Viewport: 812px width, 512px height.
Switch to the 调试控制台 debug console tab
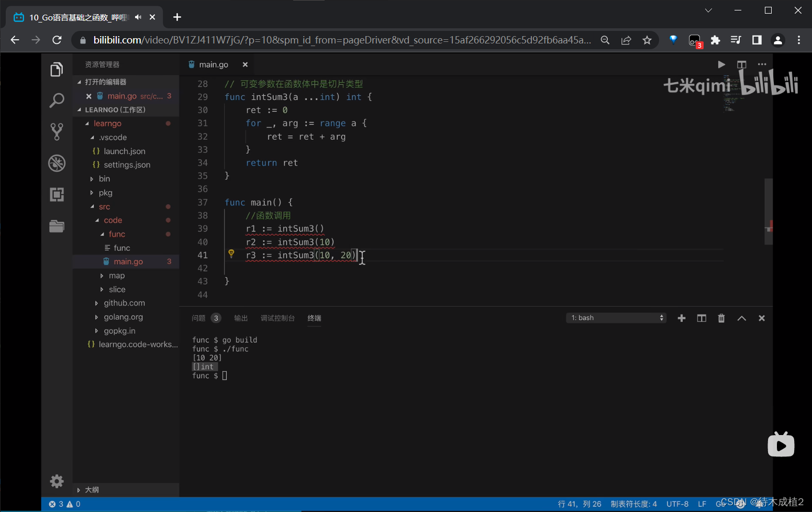(277, 318)
